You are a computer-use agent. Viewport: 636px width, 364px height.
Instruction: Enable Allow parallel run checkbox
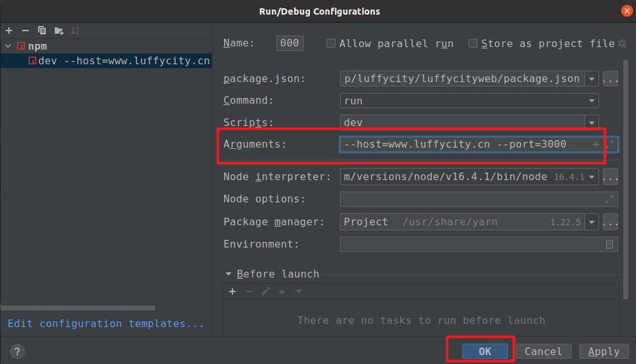(x=331, y=43)
